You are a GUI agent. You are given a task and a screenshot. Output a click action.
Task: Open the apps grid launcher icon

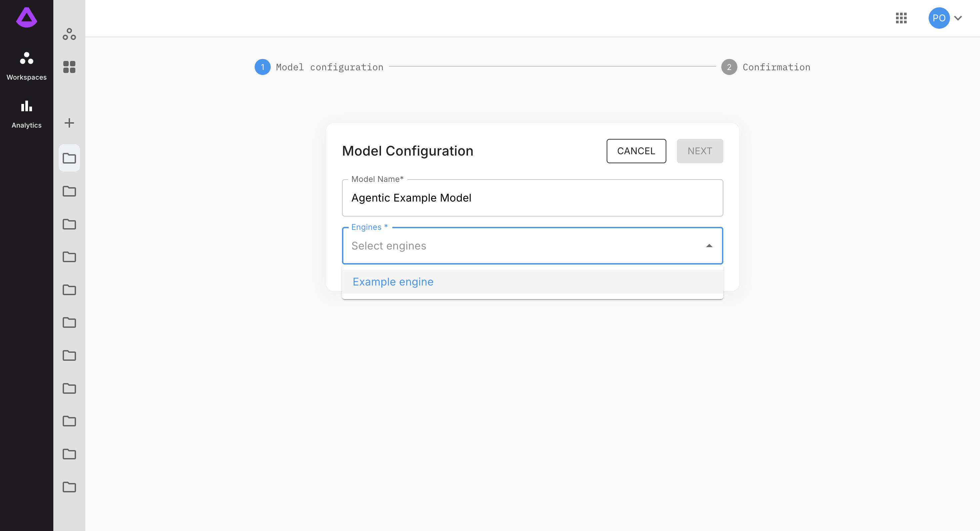click(x=901, y=18)
